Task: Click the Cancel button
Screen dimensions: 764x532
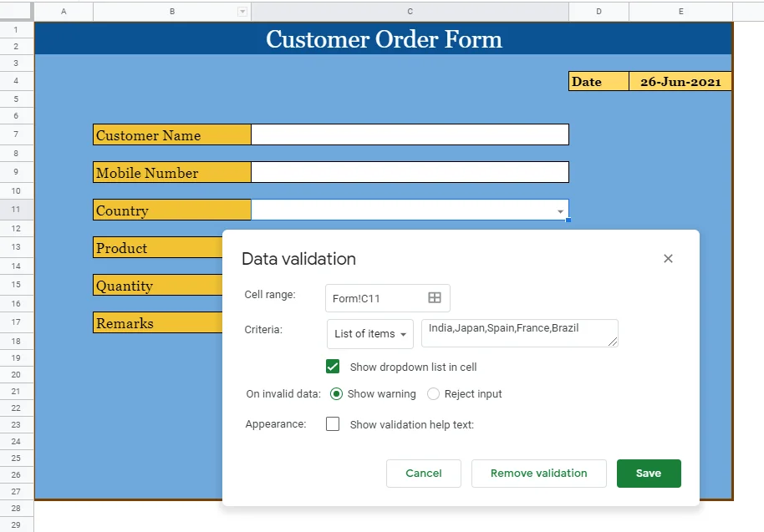Action: click(x=424, y=473)
